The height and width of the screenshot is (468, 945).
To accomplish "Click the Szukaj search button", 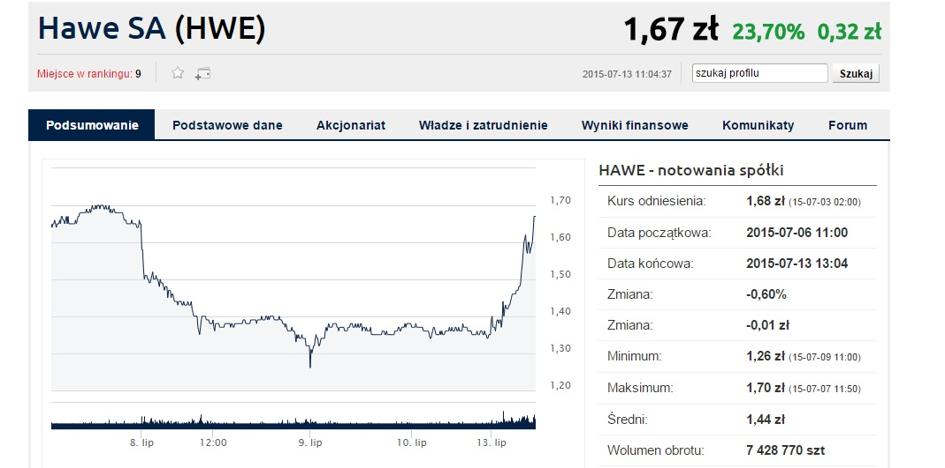I will 856,73.
